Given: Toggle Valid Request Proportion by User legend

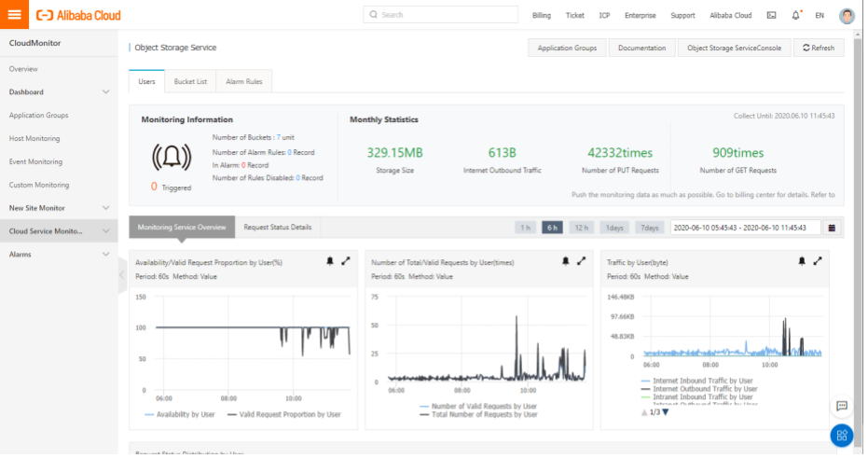Looking at the screenshot, I should tap(284, 414).
